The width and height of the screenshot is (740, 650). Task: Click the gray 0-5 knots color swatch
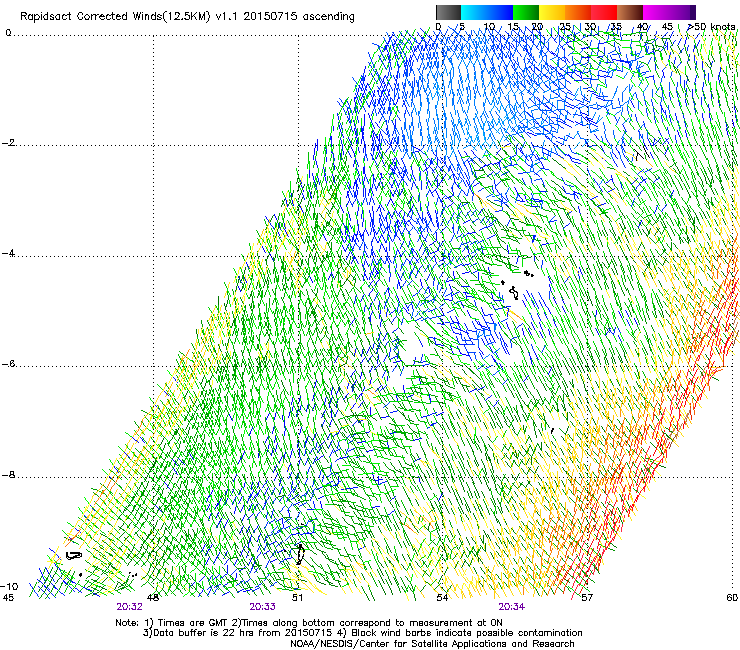click(448, 12)
